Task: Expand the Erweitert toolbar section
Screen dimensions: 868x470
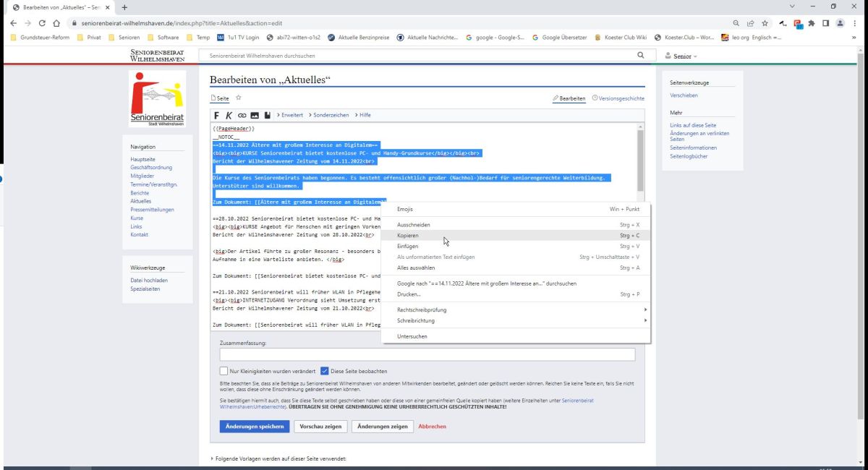Action: pos(289,116)
